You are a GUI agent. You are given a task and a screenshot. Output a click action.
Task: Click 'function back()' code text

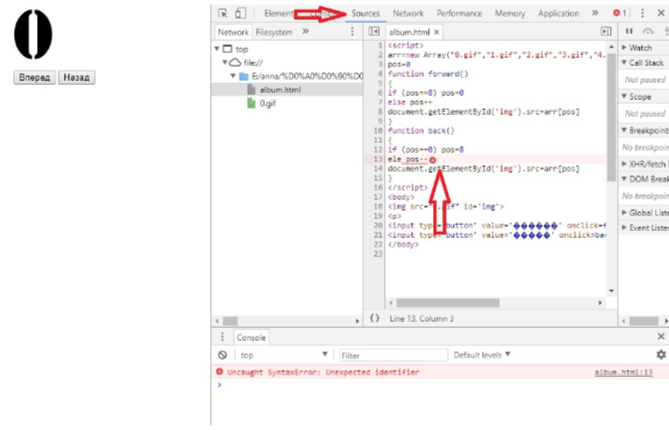pos(421,131)
